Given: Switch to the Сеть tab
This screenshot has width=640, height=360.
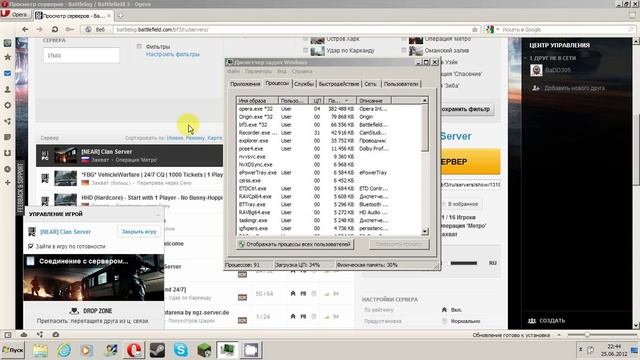Looking at the screenshot, I should 371,84.
